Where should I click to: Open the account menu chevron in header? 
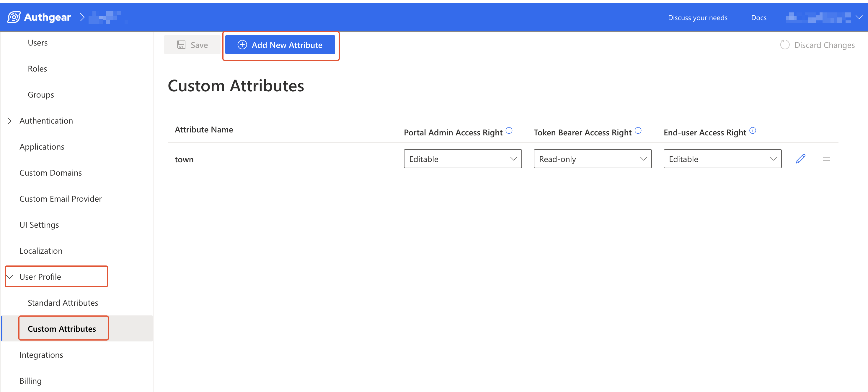point(859,17)
